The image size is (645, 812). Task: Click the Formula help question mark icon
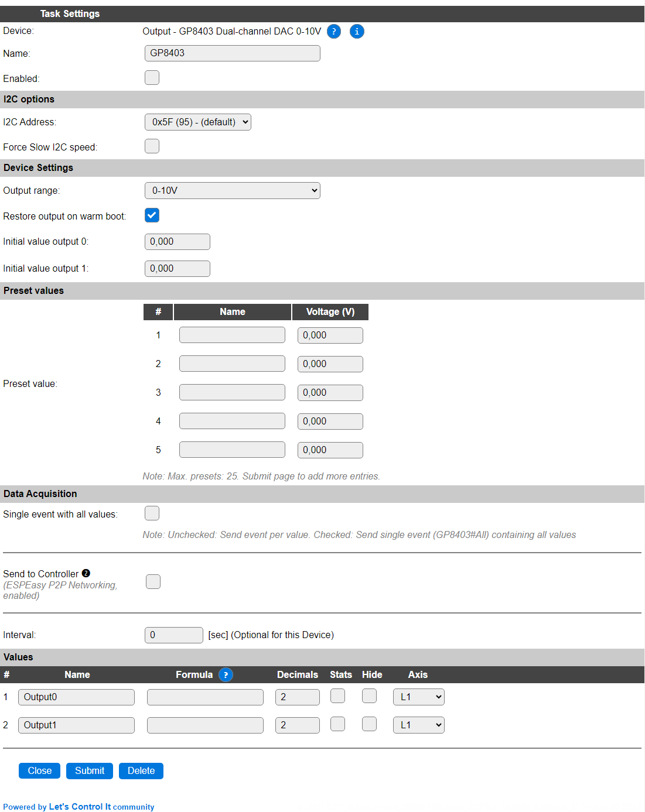click(226, 675)
